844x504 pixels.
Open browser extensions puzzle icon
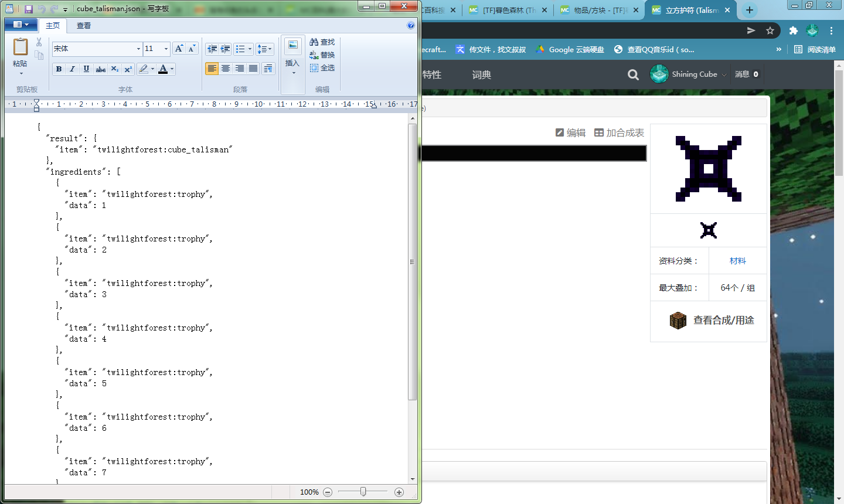point(793,30)
